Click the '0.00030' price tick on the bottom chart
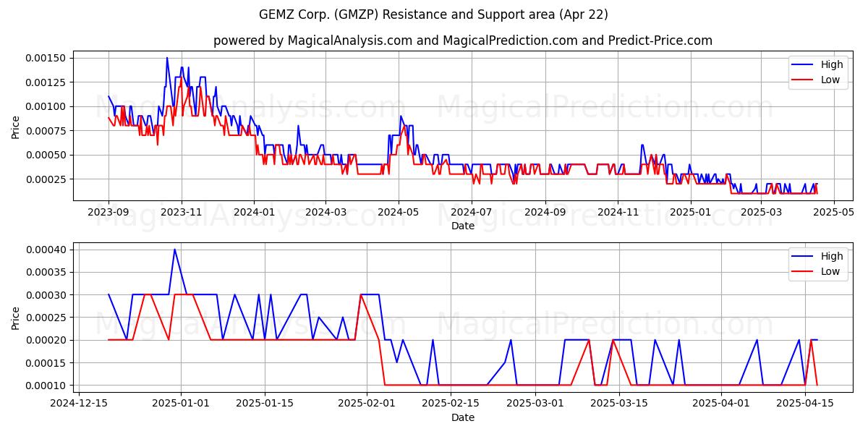The height and width of the screenshot is (434, 868). tap(46, 295)
